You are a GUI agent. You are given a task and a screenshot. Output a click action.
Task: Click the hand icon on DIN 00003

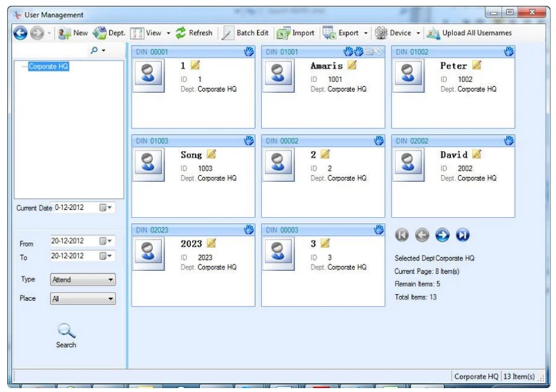tap(379, 230)
